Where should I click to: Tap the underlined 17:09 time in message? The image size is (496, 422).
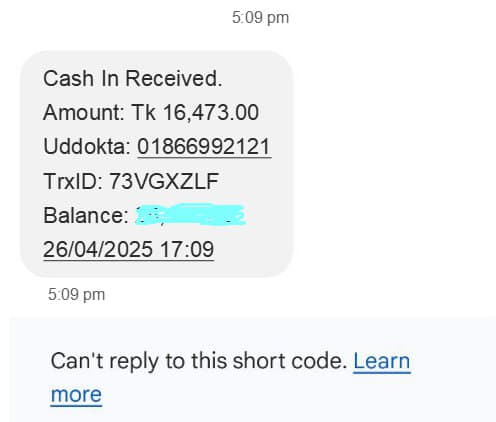coord(187,249)
